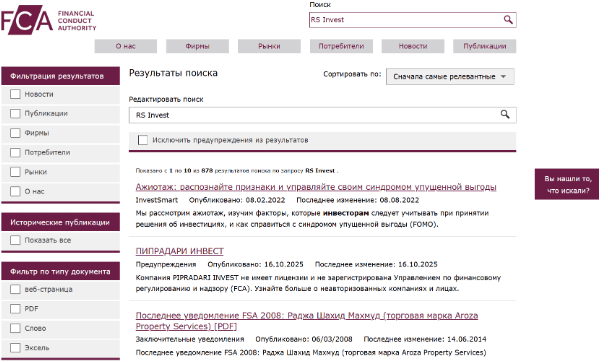Viewport: 608px width, 362px height.
Task: Click the 'Фильтрация результатов' panel header
Action: (60, 76)
